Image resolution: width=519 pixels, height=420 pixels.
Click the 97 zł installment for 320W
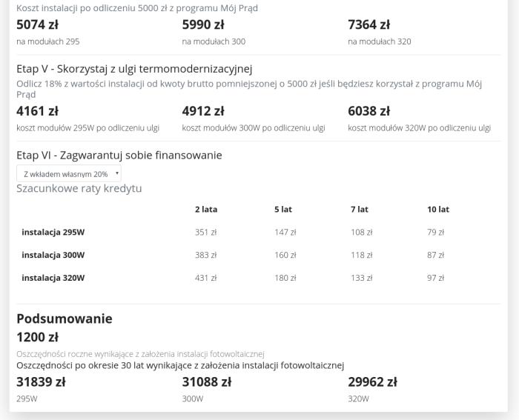[435, 278]
